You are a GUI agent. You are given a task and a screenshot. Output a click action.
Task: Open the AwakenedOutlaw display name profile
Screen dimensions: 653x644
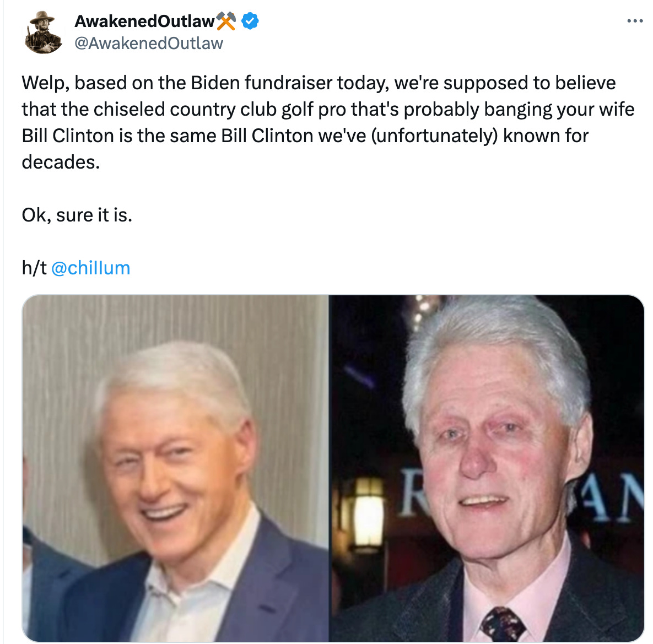[x=144, y=21]
